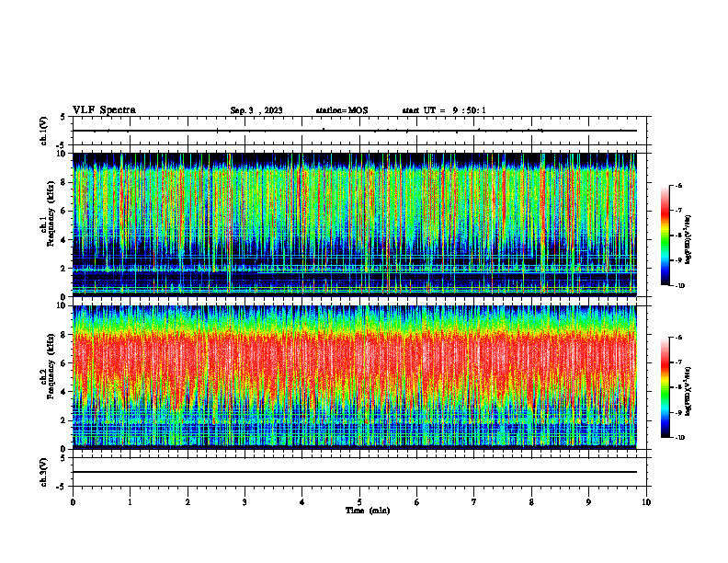Click the time axis tick label "3"

245,502
